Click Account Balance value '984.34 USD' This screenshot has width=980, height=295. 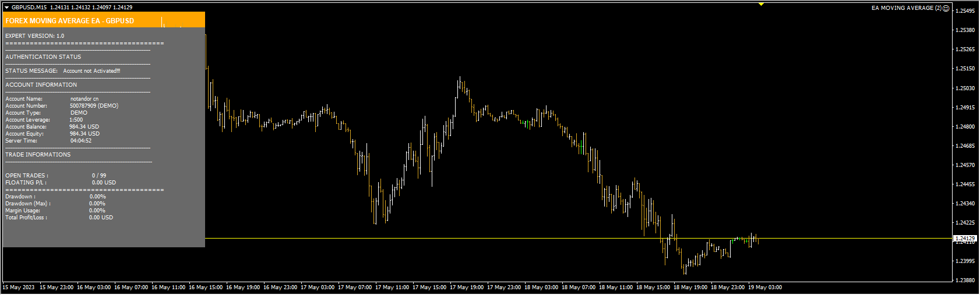pos(84,127)
